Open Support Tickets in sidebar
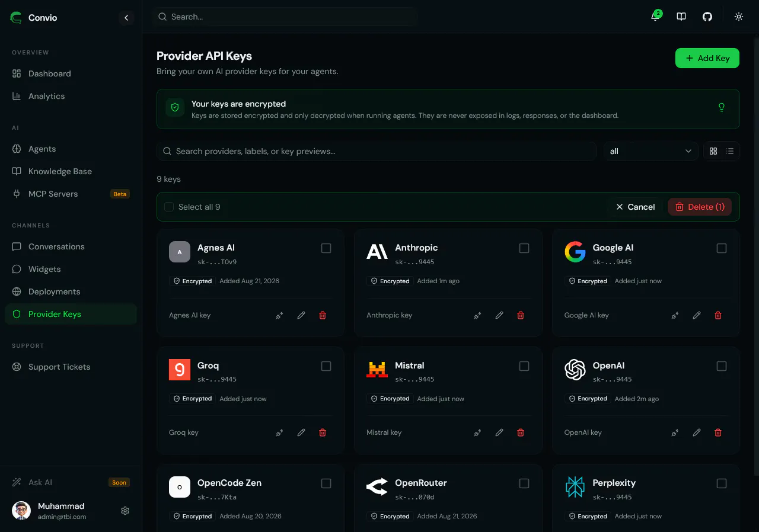Viewport: 759px width, 532px height. point(71,367)
